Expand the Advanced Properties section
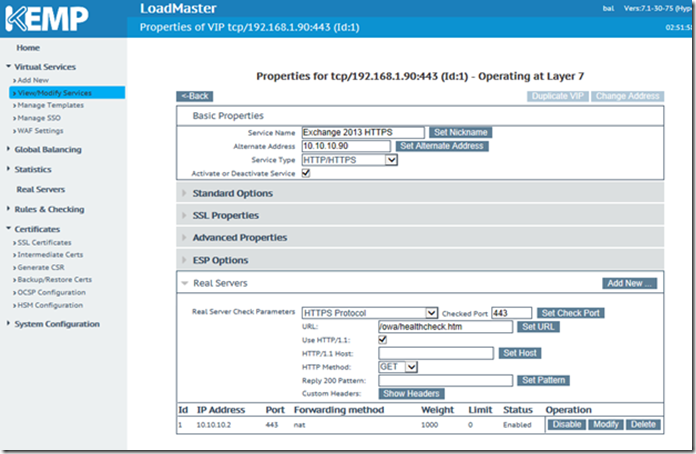 420,237
